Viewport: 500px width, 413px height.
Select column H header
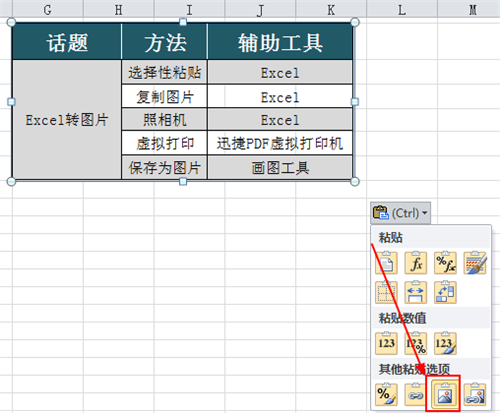click(x=119, y=9)
